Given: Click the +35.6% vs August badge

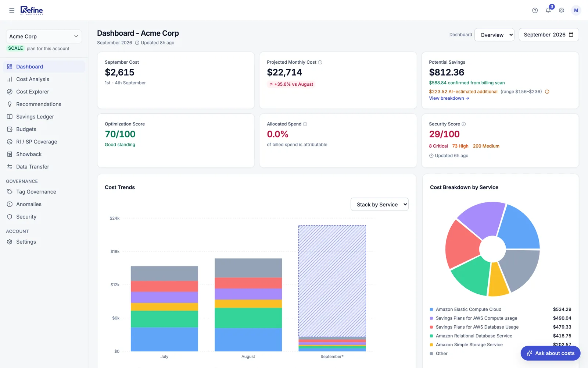Looking at the screenshot, I should point(291,84).
